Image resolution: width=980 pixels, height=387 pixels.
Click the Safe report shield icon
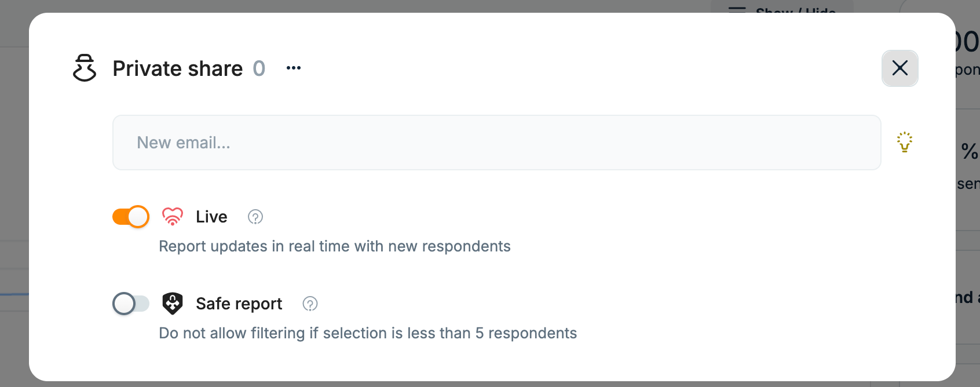click(173, 304)
